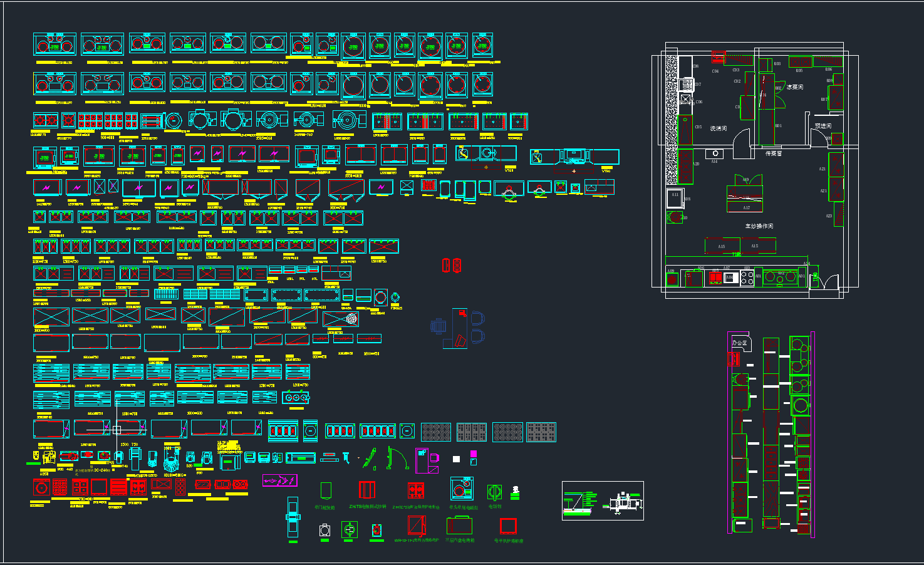The height and width of the screenshot is (565, 924).
Task: Select the cyan 单头单尾电磁灶 cooker symbol
Action: pos(462,489)
